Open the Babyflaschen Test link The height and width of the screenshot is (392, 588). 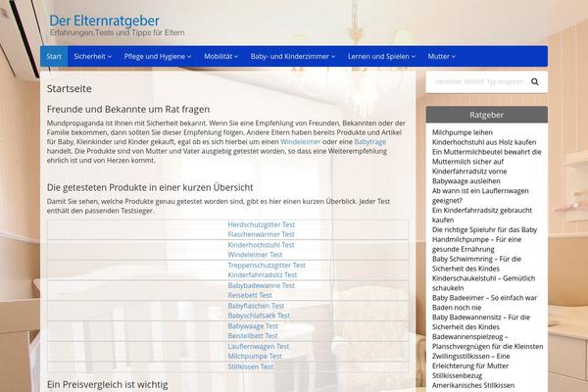coord(256,306)
